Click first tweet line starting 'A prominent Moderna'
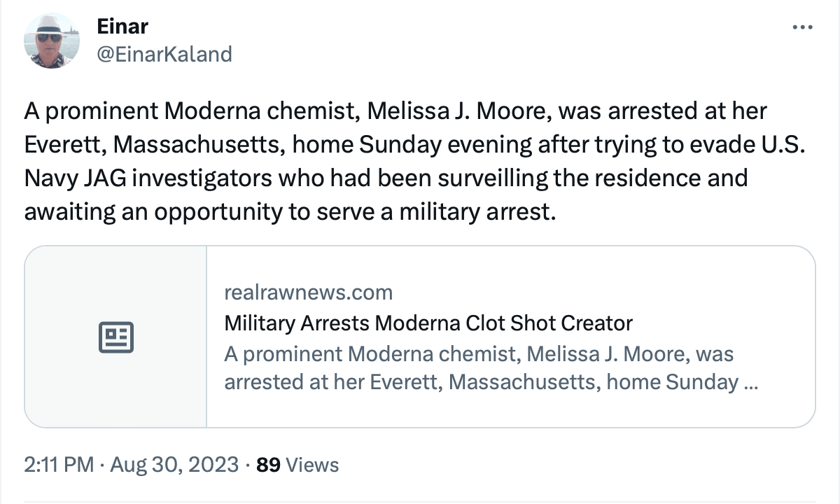Viewport: 840px width, 504px height. click(x=395, y=111)
